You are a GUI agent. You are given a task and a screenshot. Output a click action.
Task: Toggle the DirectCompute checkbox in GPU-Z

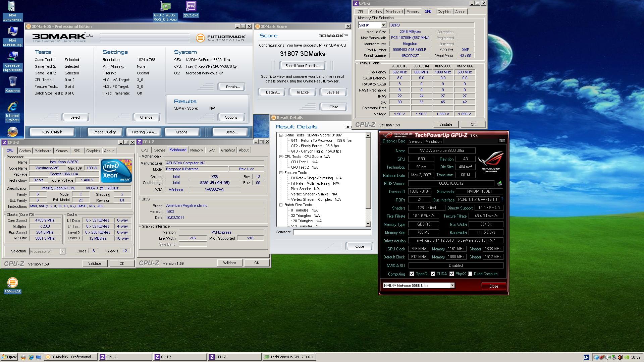[x=470, y=274]
